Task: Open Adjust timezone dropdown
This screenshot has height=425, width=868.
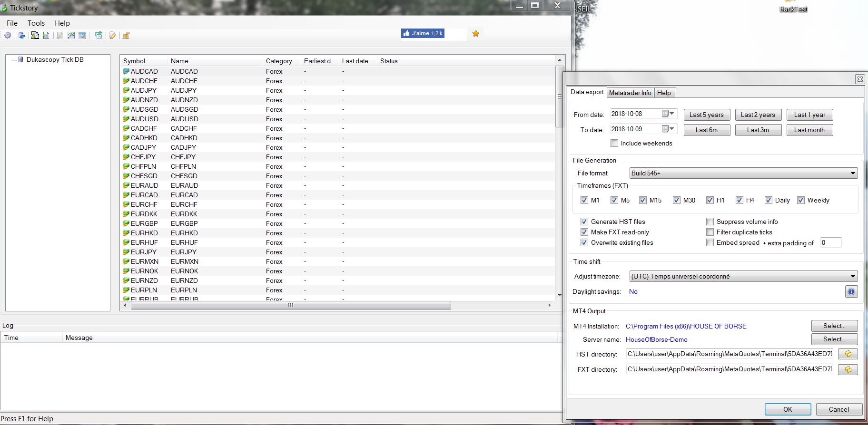Action: pos(743,276)
